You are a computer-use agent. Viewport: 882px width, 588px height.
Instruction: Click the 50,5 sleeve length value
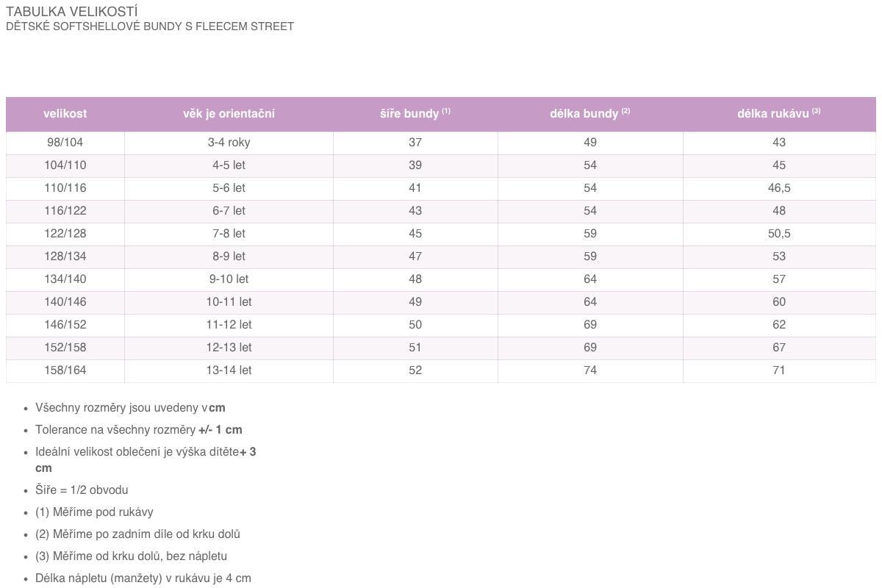(x=779, y=234)
